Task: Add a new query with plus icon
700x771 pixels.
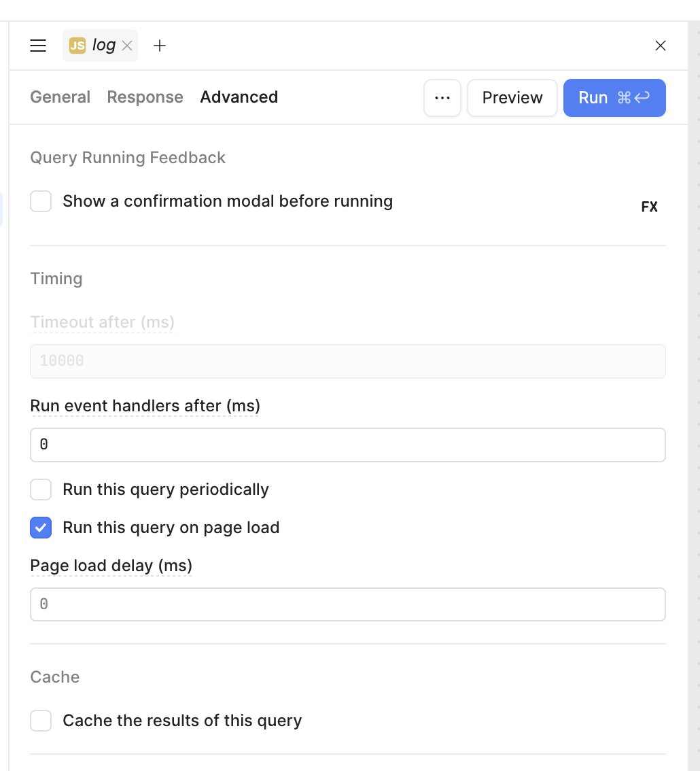Action: (x=160, y=46)
